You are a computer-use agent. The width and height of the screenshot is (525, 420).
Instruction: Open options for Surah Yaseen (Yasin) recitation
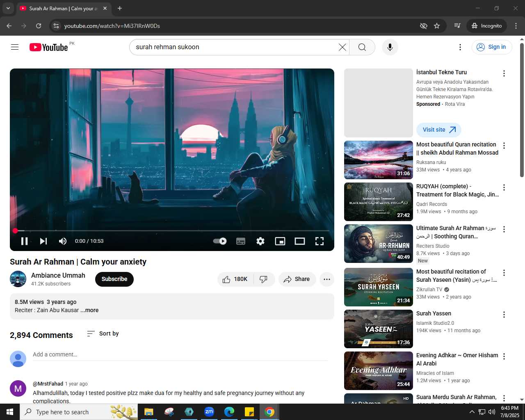tap(504, 273)
